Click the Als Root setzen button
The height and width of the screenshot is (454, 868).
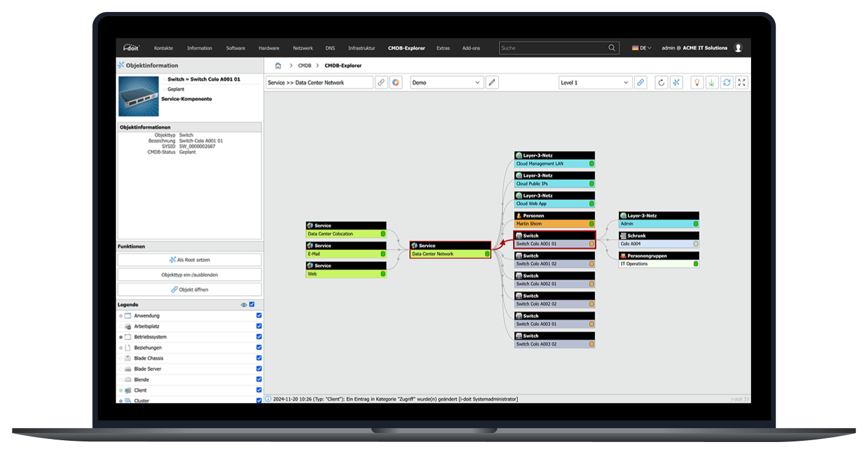(x=189, y=259)
